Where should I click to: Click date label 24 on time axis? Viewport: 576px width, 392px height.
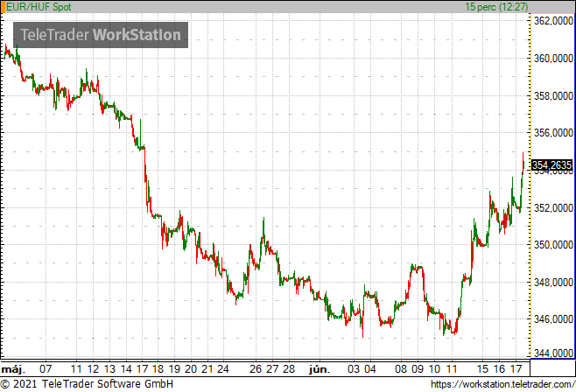pos(223,369)
